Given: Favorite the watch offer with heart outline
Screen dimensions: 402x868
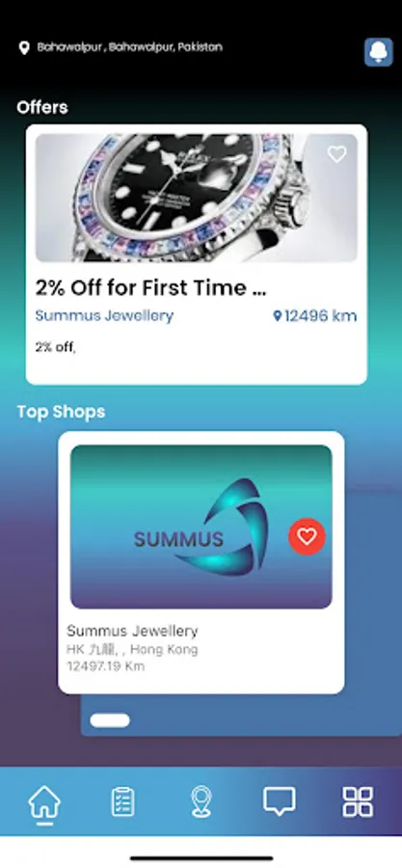Looking at the screenshot, I should (336, 154).
